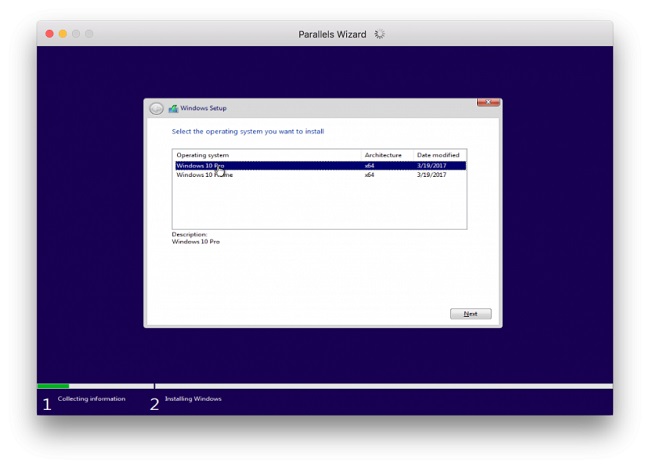
Task: Click empty area in operating system list
Action: coord(318,205)
